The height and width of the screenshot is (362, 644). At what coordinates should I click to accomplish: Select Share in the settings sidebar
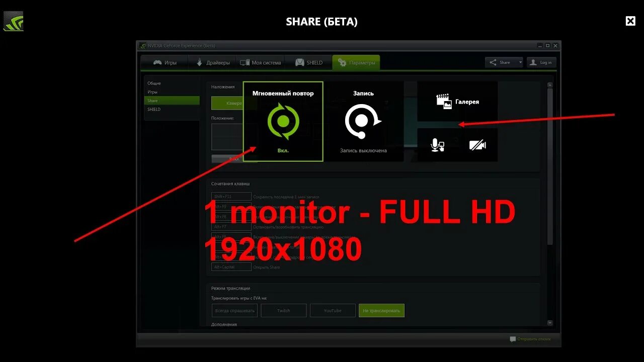(x=172, y=101)
